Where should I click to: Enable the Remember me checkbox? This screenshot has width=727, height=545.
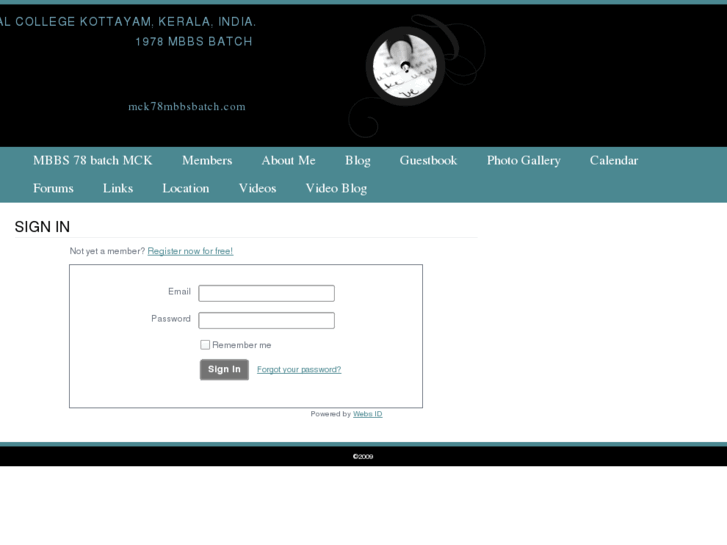pos(205,345)
